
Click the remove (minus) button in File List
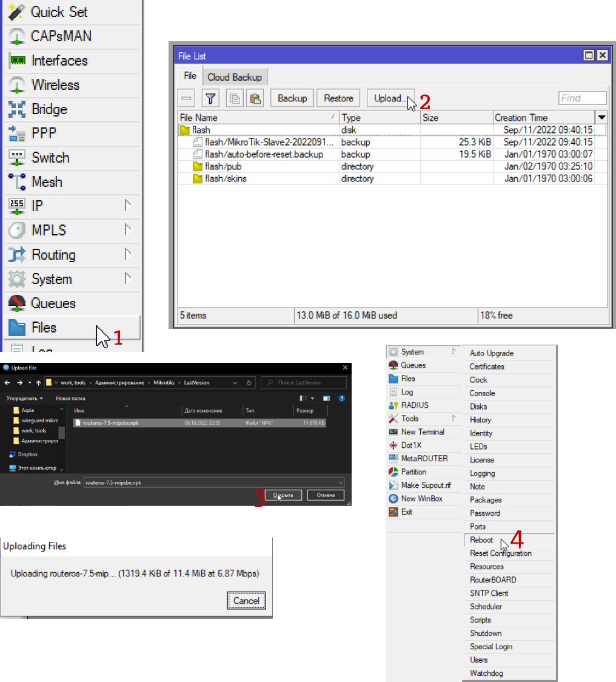[x=187, y=98]
